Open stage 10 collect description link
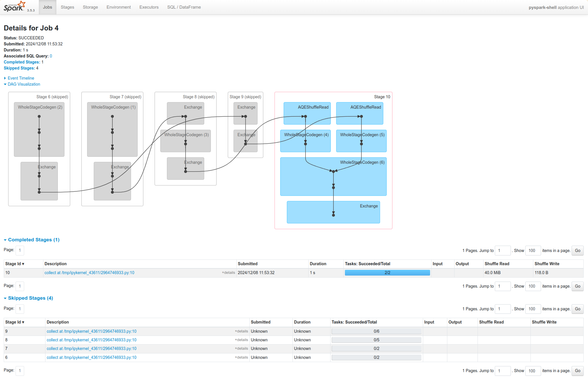Image resolution: width=588 pixels, height=379 pixels. (x=89, y=273)
